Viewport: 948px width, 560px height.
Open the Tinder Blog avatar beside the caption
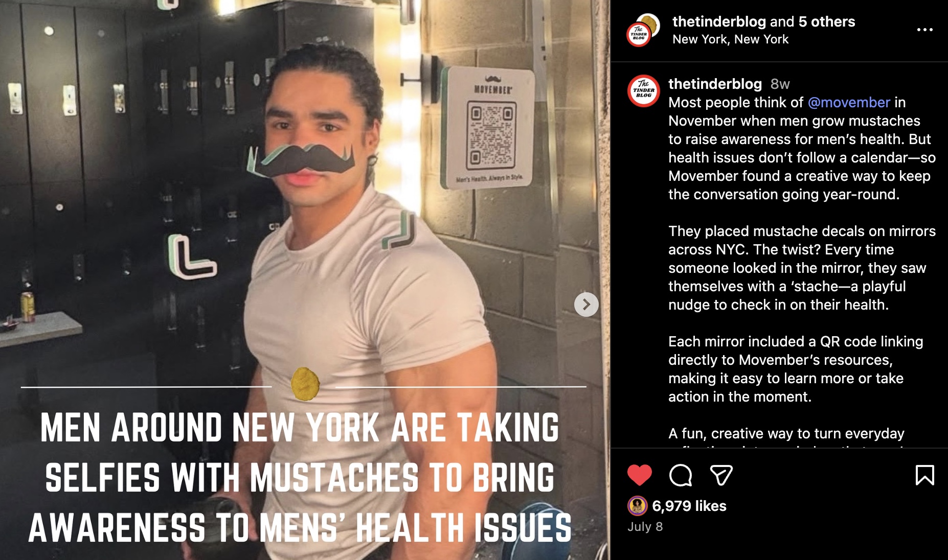point(643,91)
